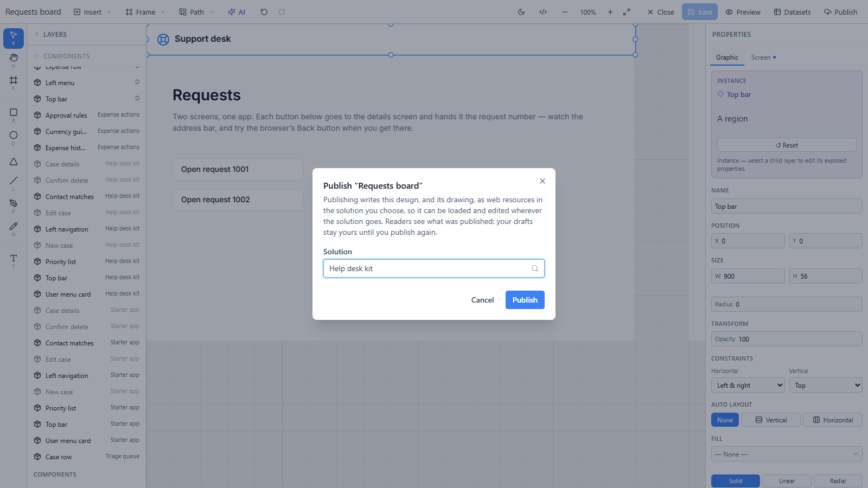Click Cancel in Publish dialog
868x488 pixels.
tap(482, 300)
